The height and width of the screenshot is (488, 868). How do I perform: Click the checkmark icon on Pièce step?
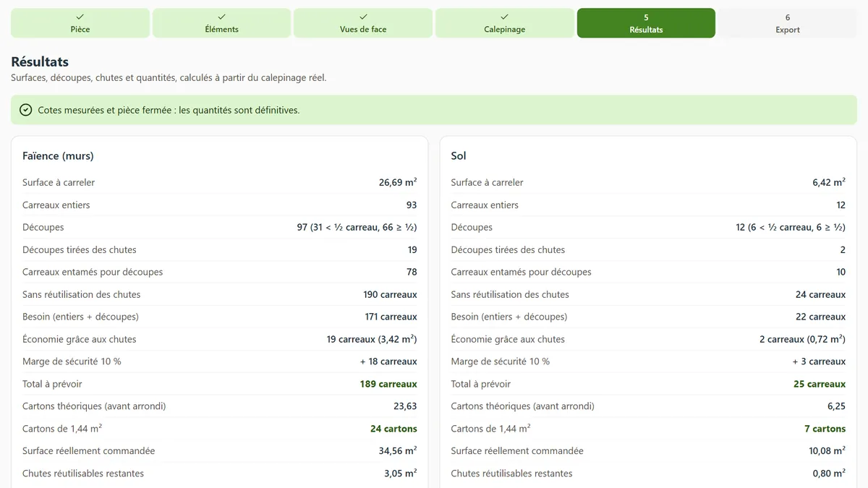(80, 17)
